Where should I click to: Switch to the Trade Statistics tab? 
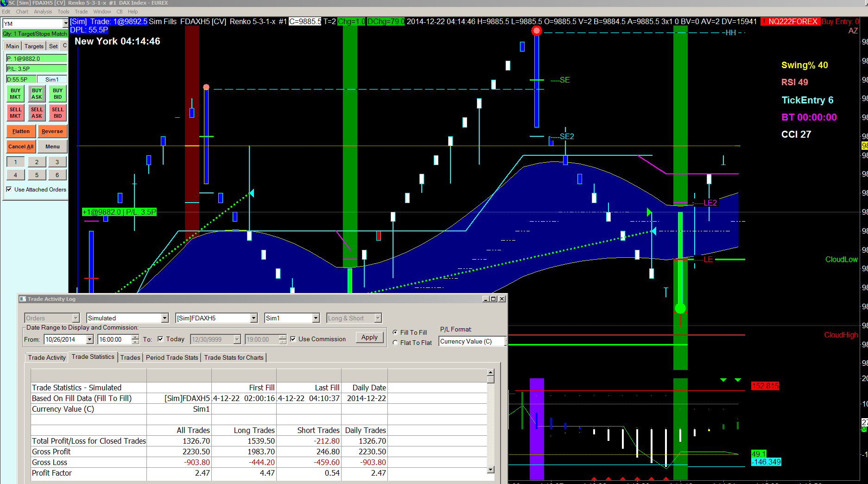pos(93,357)
